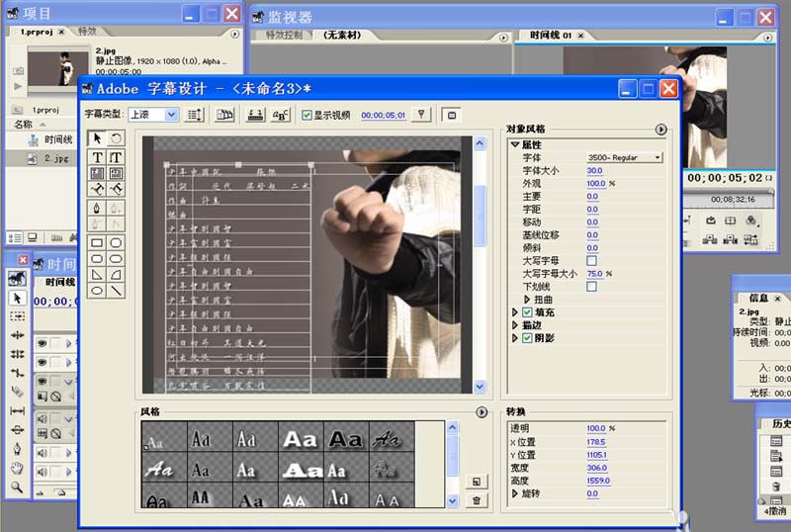Enable the 大写字母 checkbox
791x532 pixels.
pos(591,260)
